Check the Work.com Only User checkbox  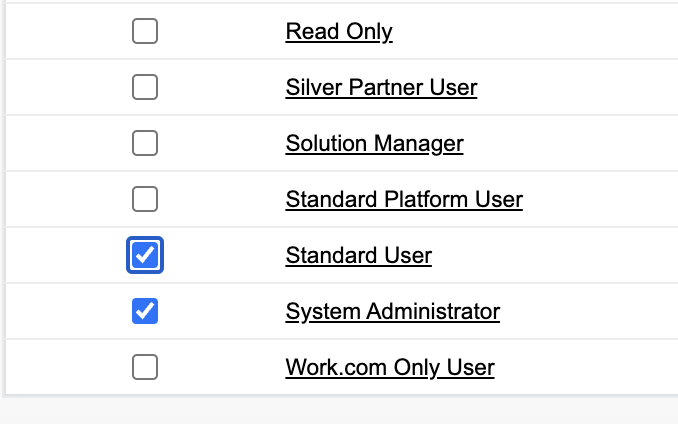tap(145, 368)
